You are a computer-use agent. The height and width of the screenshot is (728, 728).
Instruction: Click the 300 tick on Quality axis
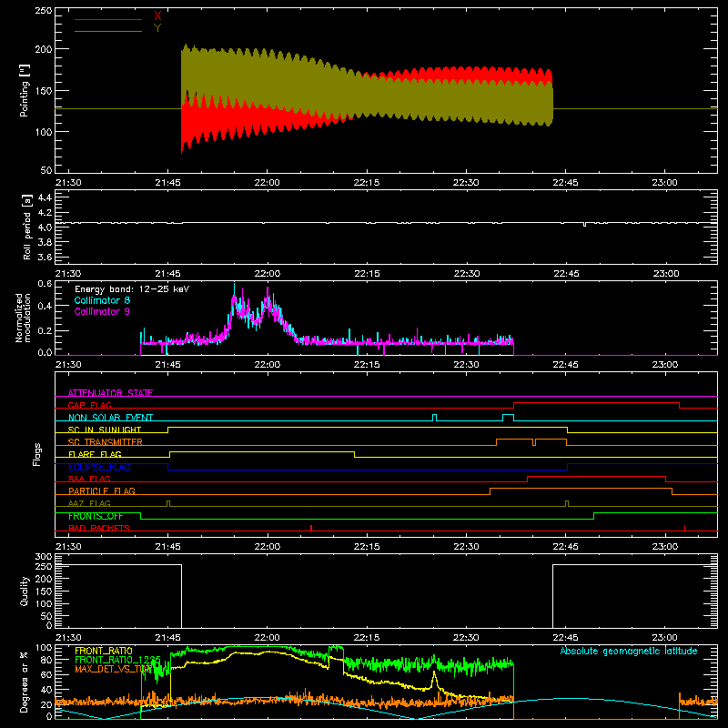(44, 556)
